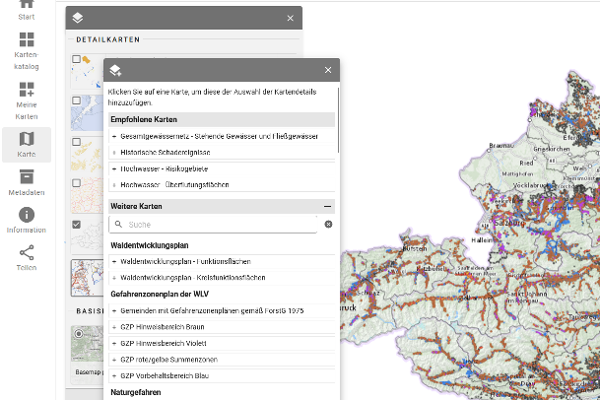Click the layers icon in Detailkarten panel header
The image size is (600, 400).
click(78, 18)
